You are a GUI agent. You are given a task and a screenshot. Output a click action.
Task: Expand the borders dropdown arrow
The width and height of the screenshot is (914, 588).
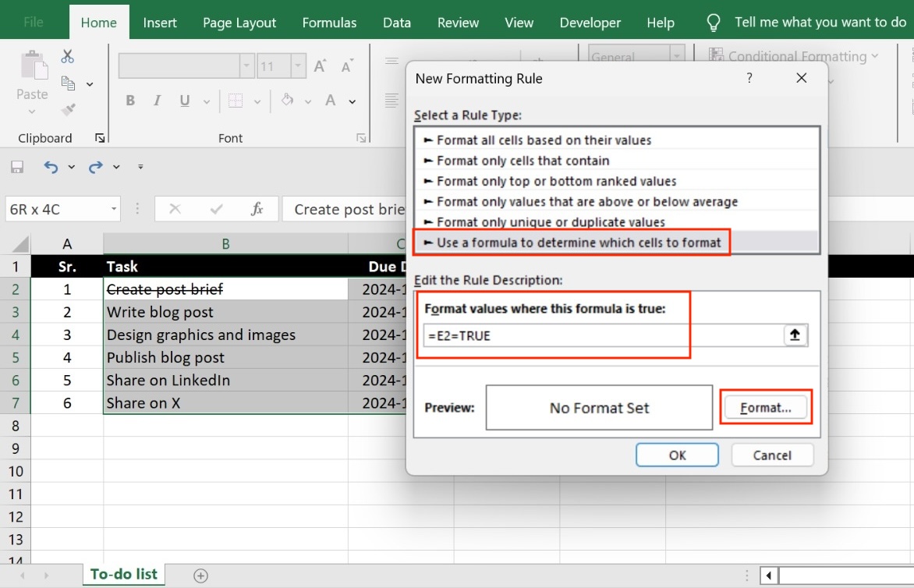click(x=258, y=101)
